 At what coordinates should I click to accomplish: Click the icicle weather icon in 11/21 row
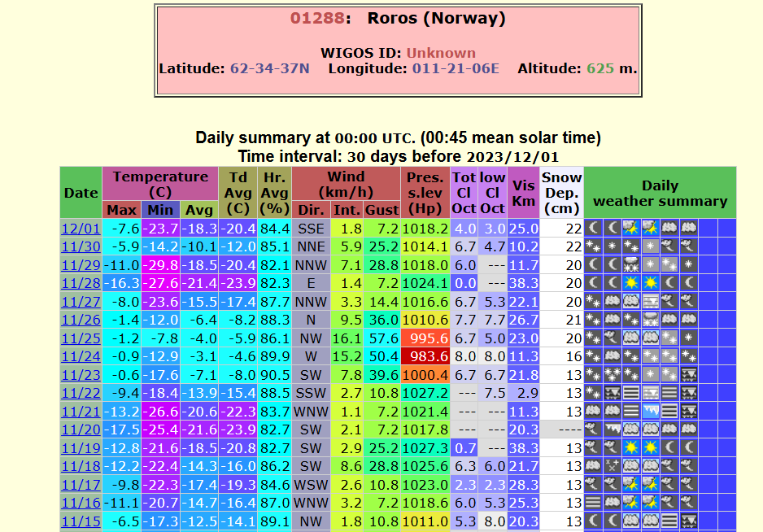click(x=650, y=412)
